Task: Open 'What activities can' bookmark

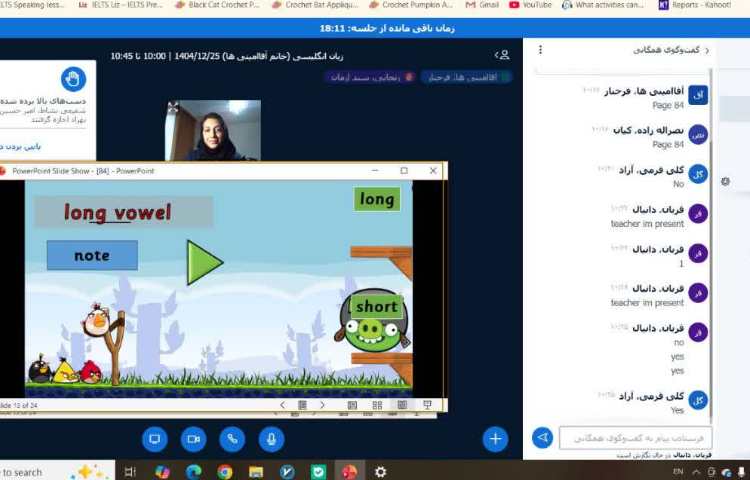Action: coord(603,5)
